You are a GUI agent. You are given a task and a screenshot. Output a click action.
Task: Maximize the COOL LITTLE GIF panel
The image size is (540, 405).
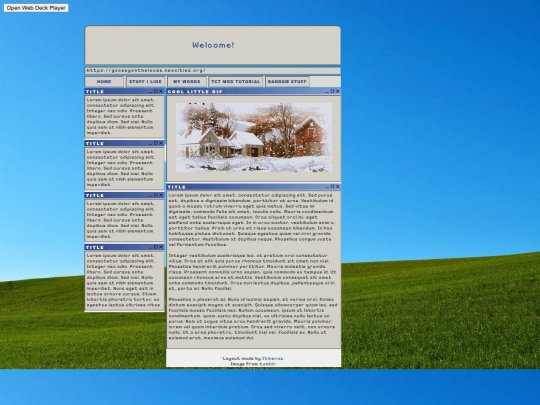pyautogui.click(x=332, y=91)
